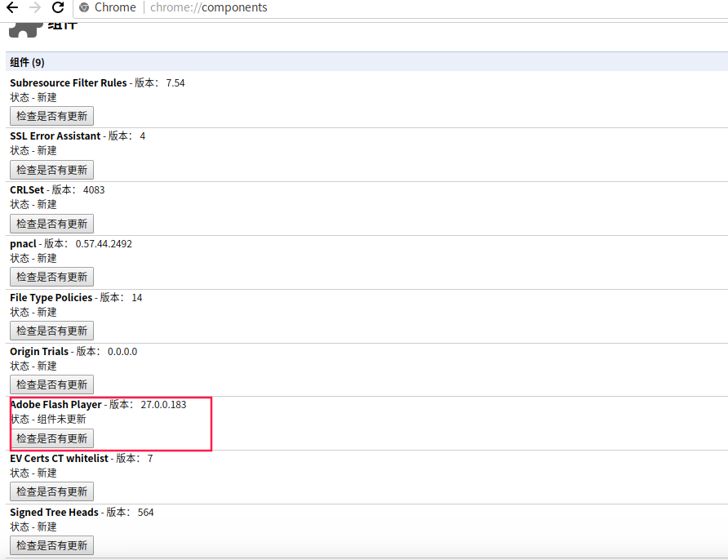Reload the page with the refresh icon
Viewport: 728px width, 560px height.
click(58, 7)
